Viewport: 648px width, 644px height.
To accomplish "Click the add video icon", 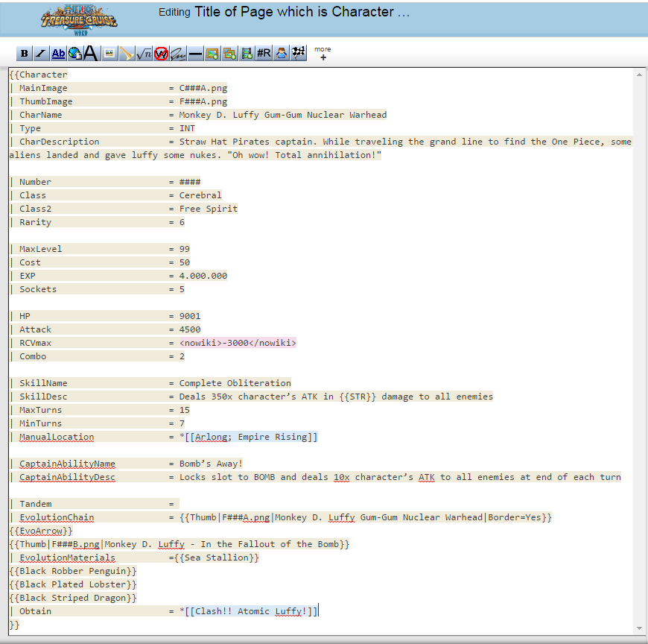I will [247, 54].
